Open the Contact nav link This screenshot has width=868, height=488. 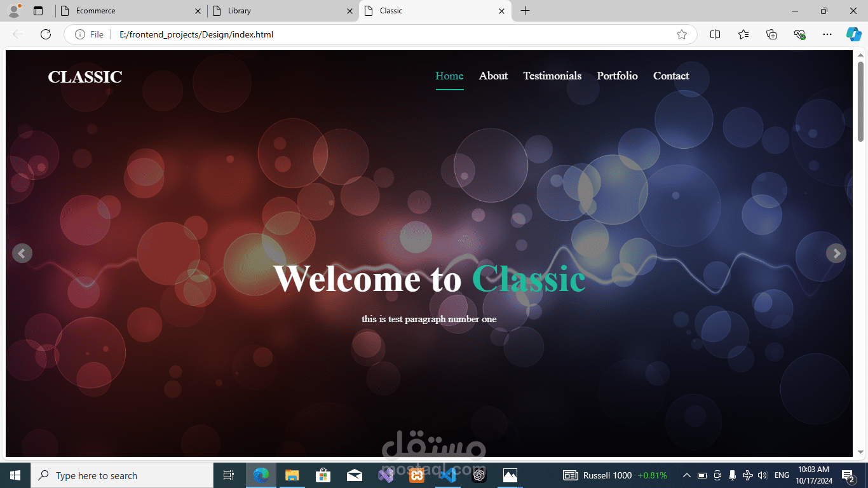tap(671, 76)
